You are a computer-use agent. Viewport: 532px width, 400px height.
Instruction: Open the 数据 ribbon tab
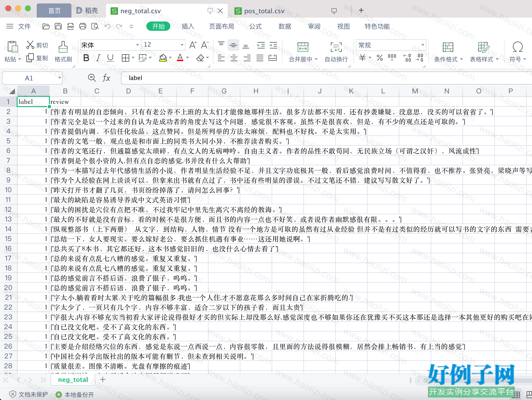285,26
